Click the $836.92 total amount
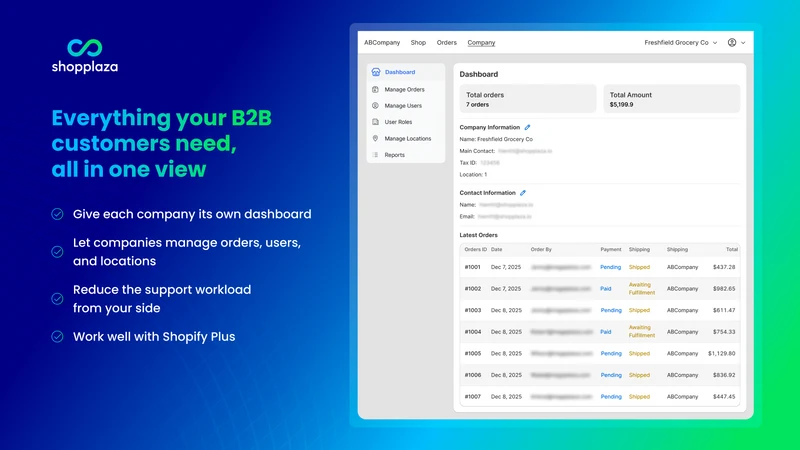Screen dimensions: 800x450 [x=724, y=375]
